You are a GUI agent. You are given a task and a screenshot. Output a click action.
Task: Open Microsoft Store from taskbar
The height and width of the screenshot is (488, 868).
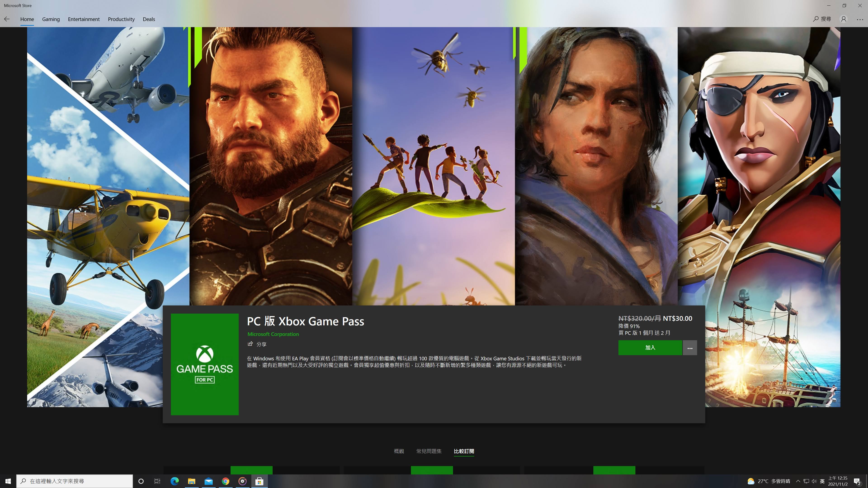click(x=259, y=481)
